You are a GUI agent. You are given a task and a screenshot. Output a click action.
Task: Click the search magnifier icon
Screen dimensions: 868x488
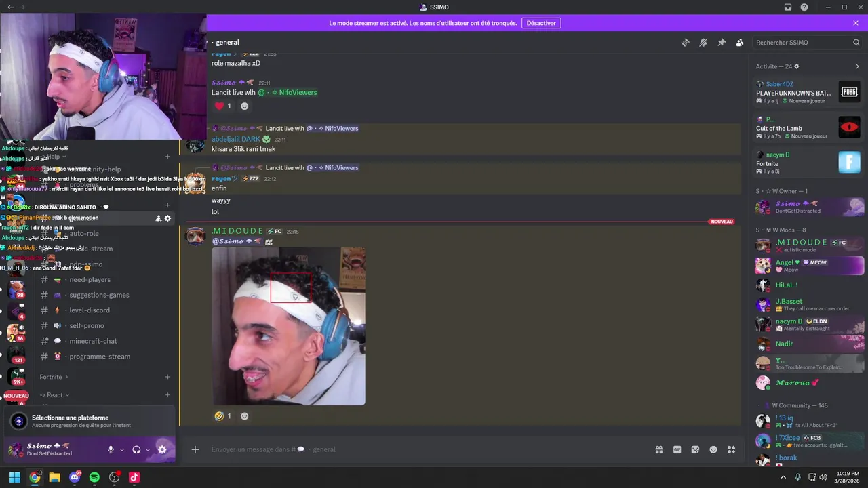856,42
